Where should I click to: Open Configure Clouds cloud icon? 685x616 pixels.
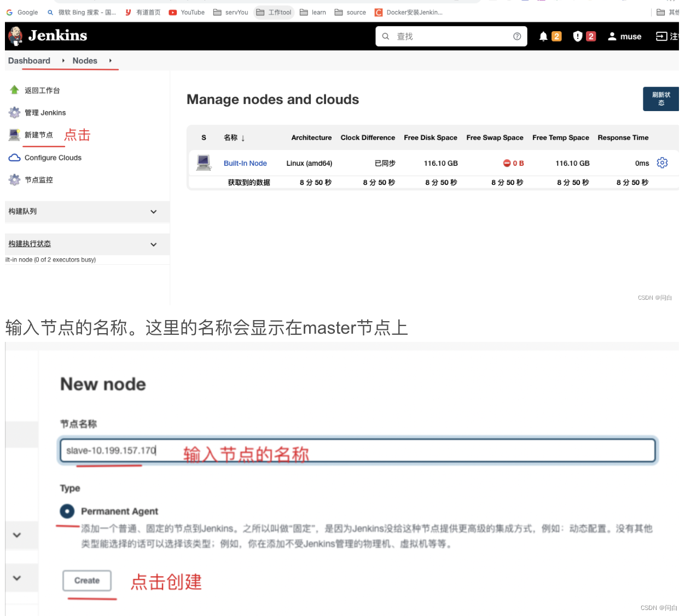(x=14, y=157)
